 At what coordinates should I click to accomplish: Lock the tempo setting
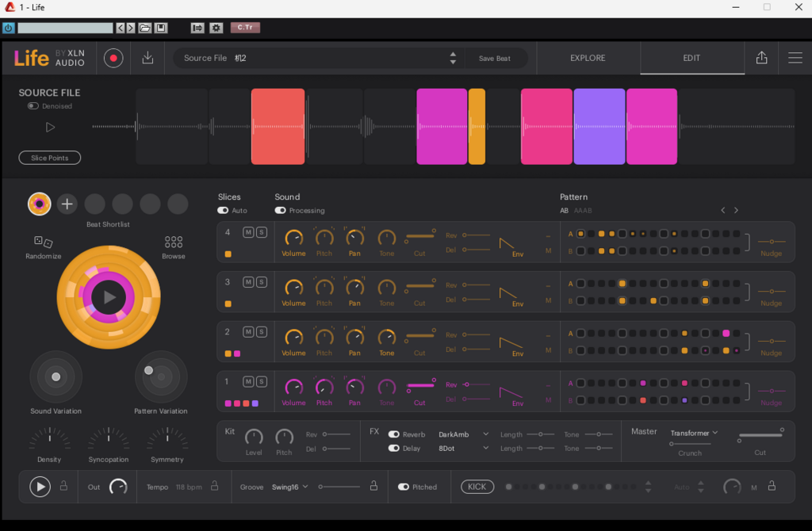point(214,486)
